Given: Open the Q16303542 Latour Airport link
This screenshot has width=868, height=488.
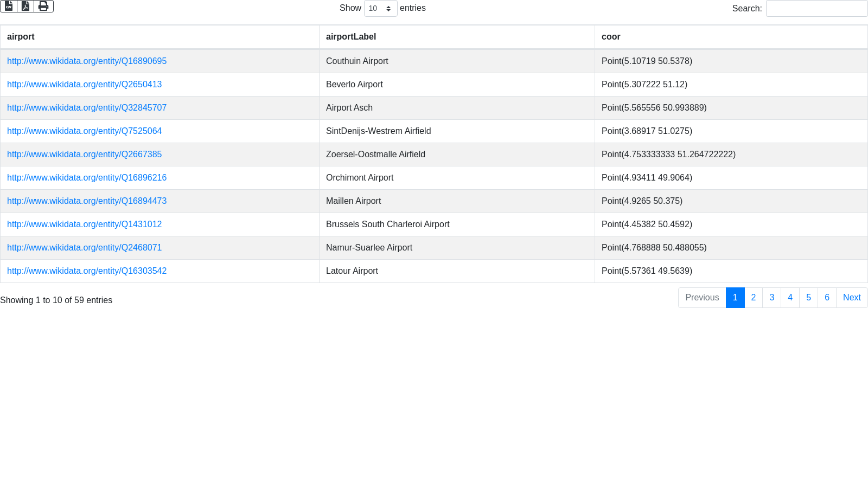Looking at the screenshot, I should pos(87,271).
